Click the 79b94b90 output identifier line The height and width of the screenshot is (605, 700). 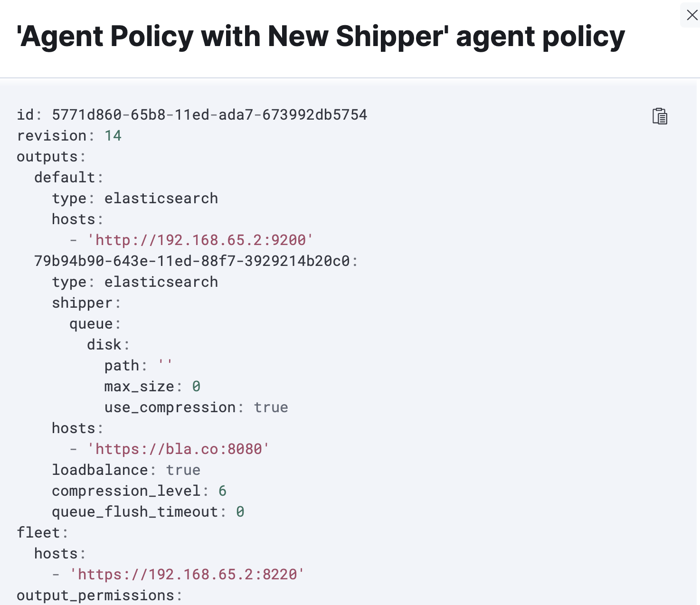point(195,261)
